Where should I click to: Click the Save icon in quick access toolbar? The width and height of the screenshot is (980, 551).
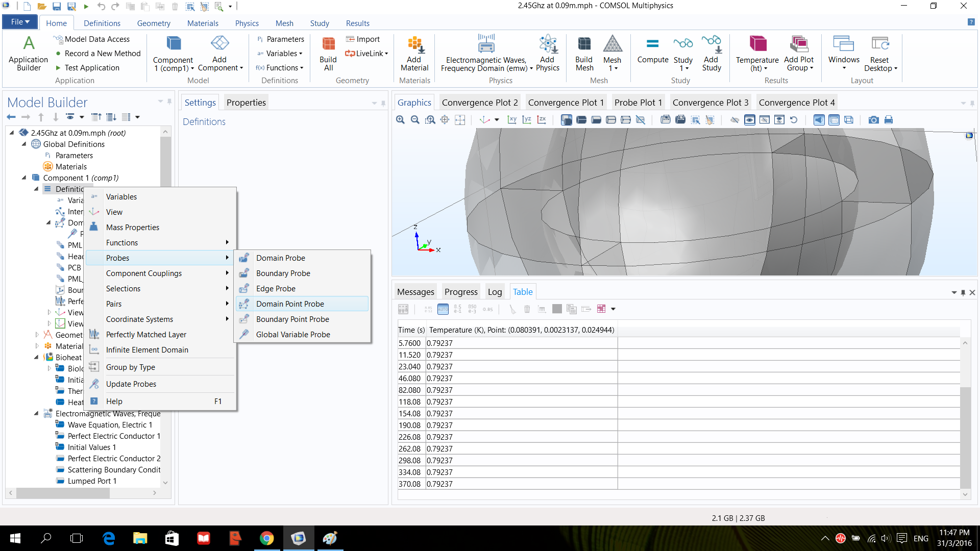tap(57, 7)
